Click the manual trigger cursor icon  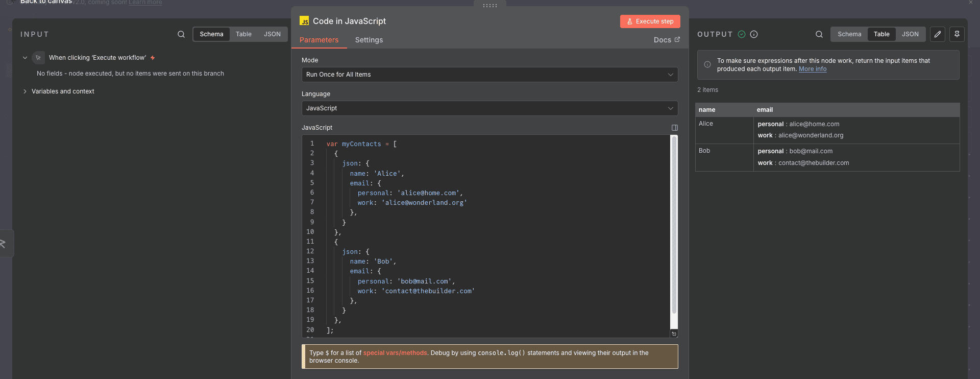pos(38,58)
